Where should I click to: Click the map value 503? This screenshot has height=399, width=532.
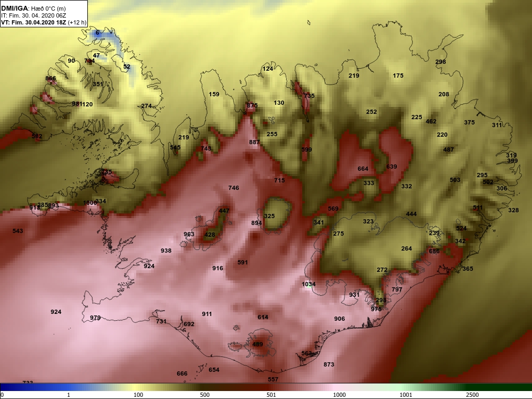pos(455,180)
